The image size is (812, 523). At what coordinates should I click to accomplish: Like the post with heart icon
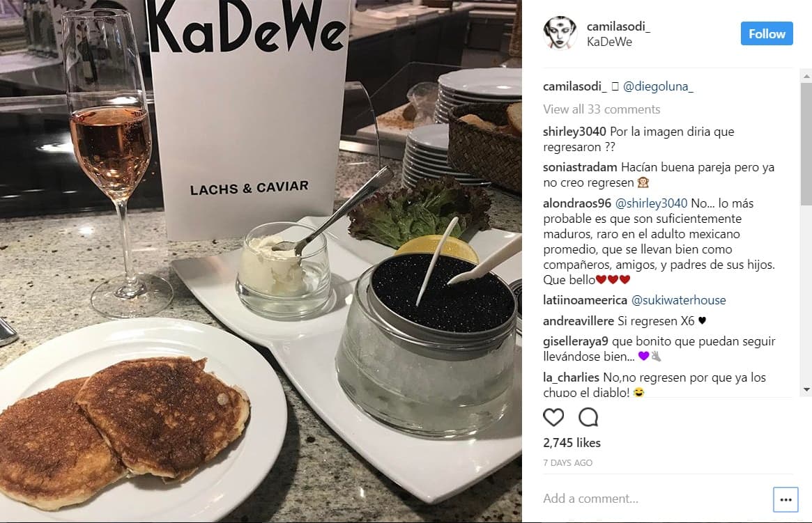point(553,417)
